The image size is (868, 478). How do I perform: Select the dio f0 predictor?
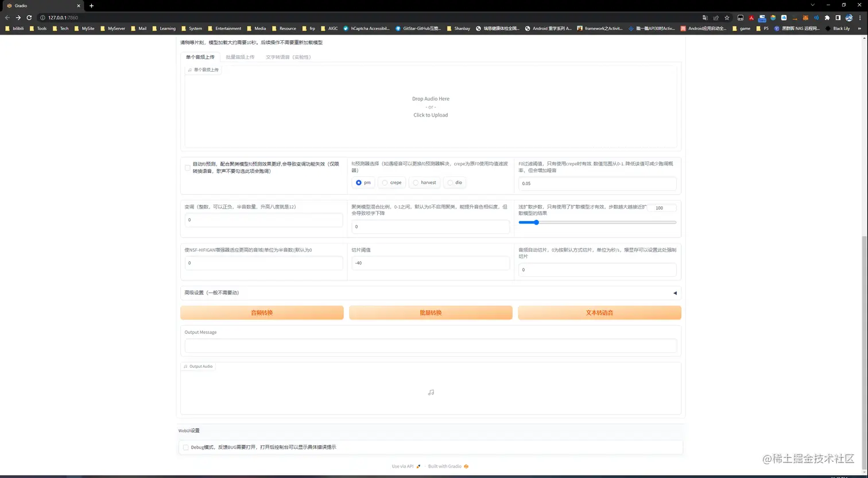pos(454,183)
